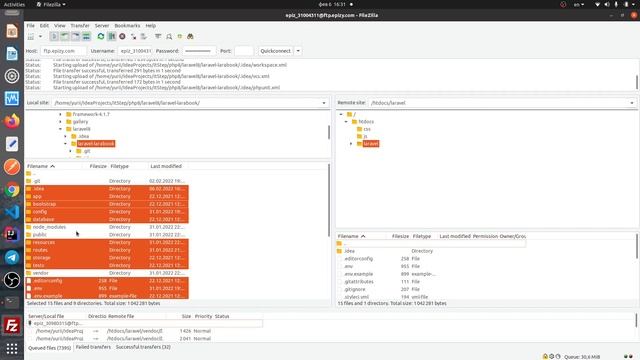Toggle synchronized browsing
Screen dimensions: 640x360
click(x=180, y=37)
